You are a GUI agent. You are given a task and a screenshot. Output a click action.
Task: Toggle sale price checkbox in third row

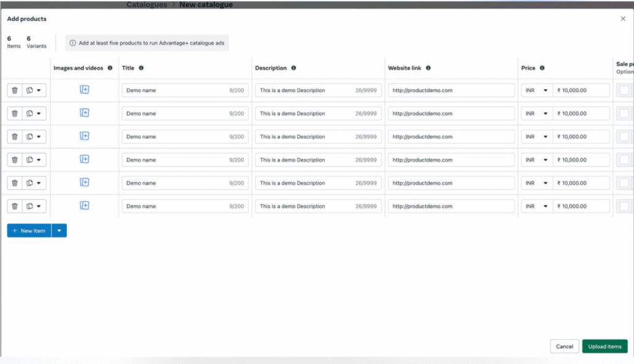pyautogui.click(x=624, y=137)
